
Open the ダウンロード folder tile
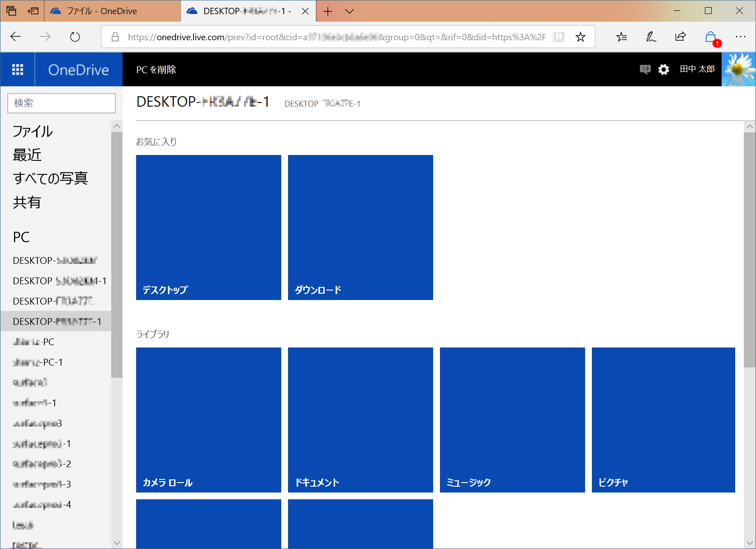360,227
